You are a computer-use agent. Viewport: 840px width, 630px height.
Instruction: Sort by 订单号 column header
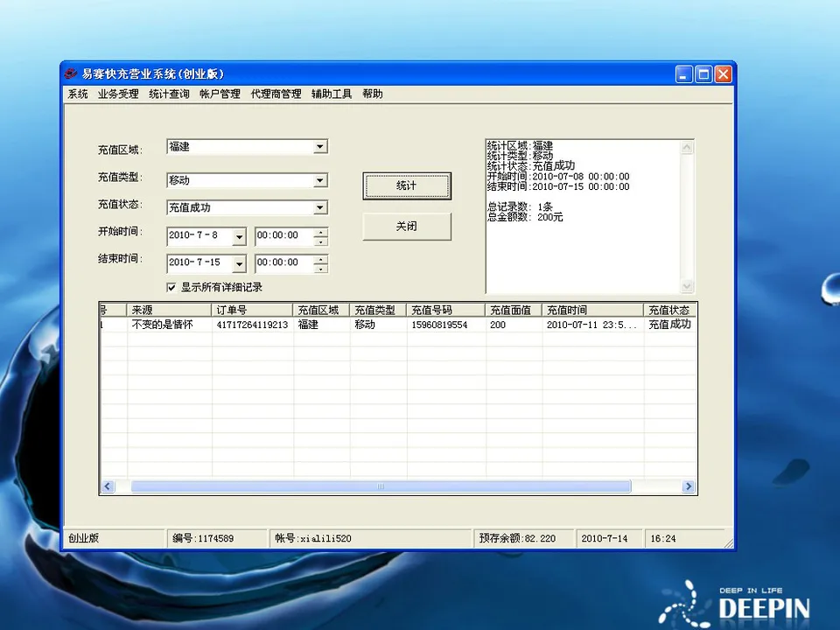252,311
